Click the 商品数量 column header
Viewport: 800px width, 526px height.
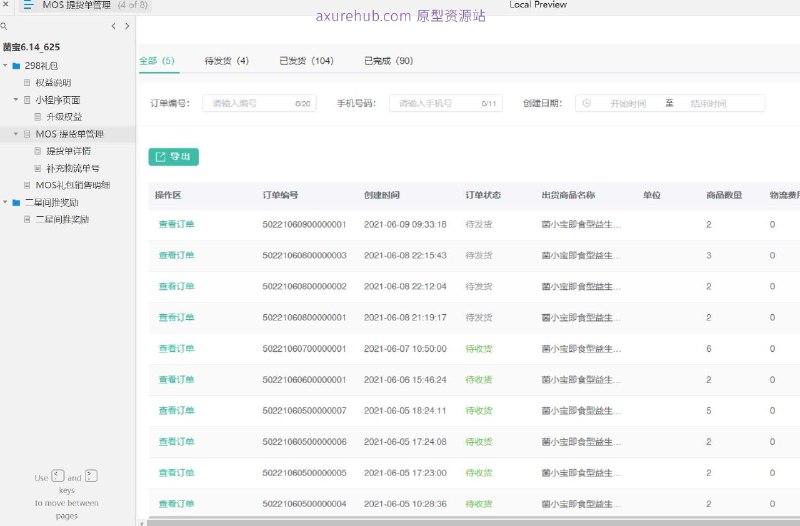(724, 195)
